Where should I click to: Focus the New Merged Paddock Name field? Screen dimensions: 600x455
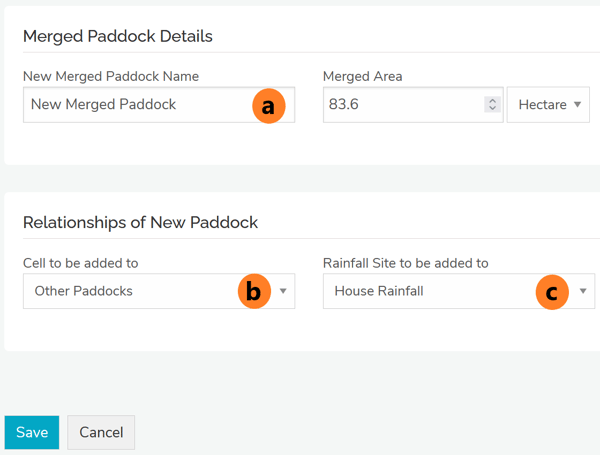click(x=130, y=105)
